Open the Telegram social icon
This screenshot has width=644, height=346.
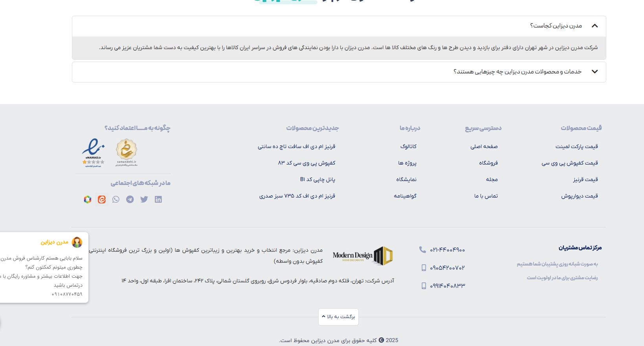point(130,200)
